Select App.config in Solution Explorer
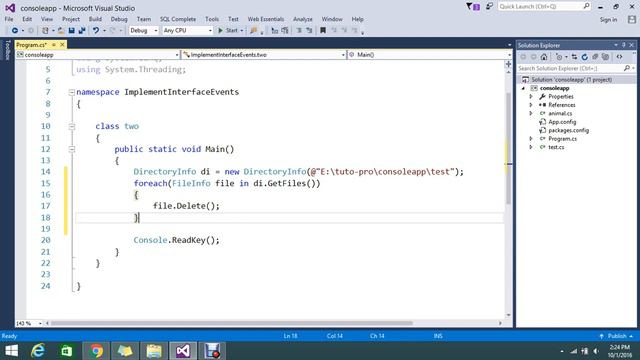This screenshot has height=360, width=640. (x=562, y=122)
